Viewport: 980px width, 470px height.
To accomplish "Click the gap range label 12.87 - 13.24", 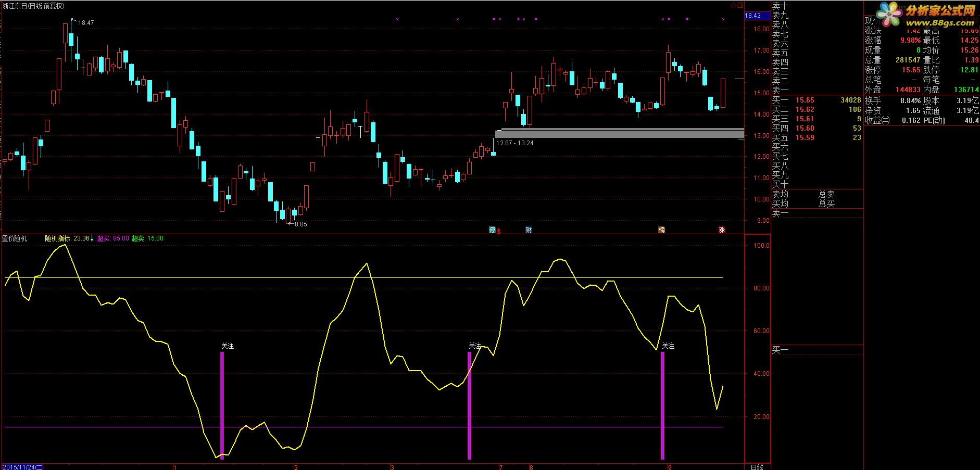I will [x=515, y=143].
